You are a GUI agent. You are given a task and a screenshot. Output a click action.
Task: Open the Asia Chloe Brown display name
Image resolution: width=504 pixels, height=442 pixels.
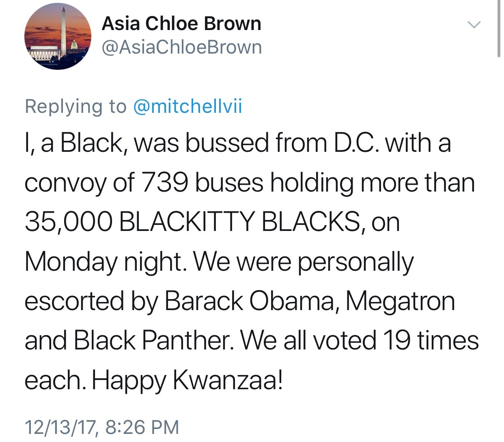(x=181, y=24)
